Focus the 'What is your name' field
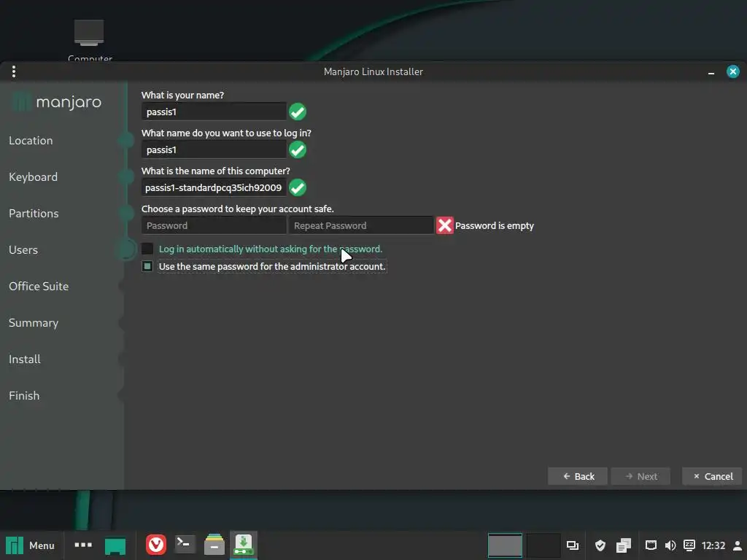Screen dimensions: 747x560 pyautogui.click(x=214, y=112)
